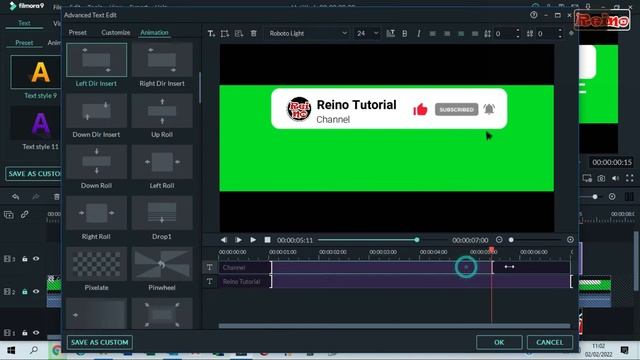Screen dimensions: 640x360
Task: Step the character spacing value
Action: (560, 33)
